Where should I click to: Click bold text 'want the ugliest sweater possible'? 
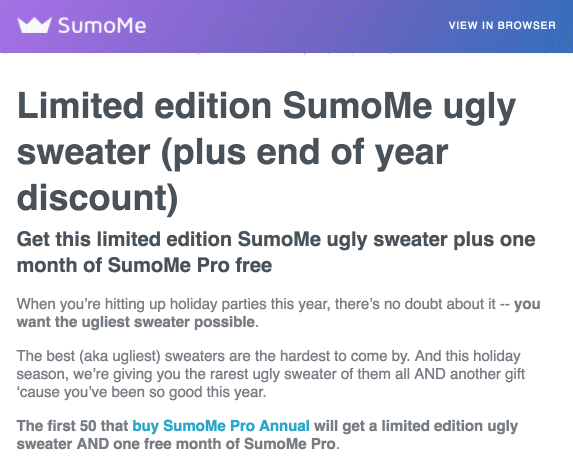(136, 322)
